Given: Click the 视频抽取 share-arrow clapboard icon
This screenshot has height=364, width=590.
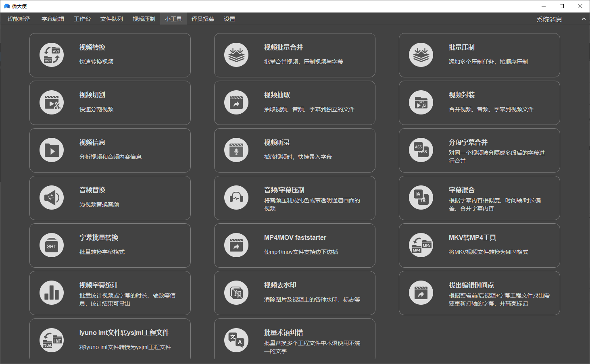Looking at the screenshot, I should tap(236, 102).
